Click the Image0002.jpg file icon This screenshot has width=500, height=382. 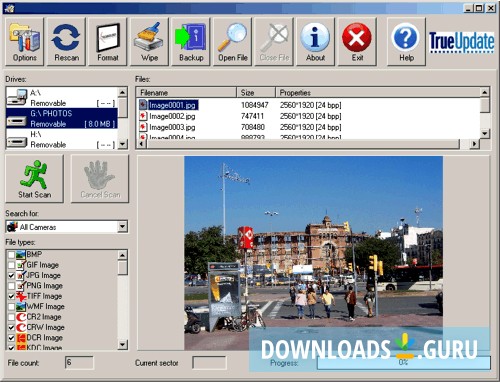click(x=143, y=116)
